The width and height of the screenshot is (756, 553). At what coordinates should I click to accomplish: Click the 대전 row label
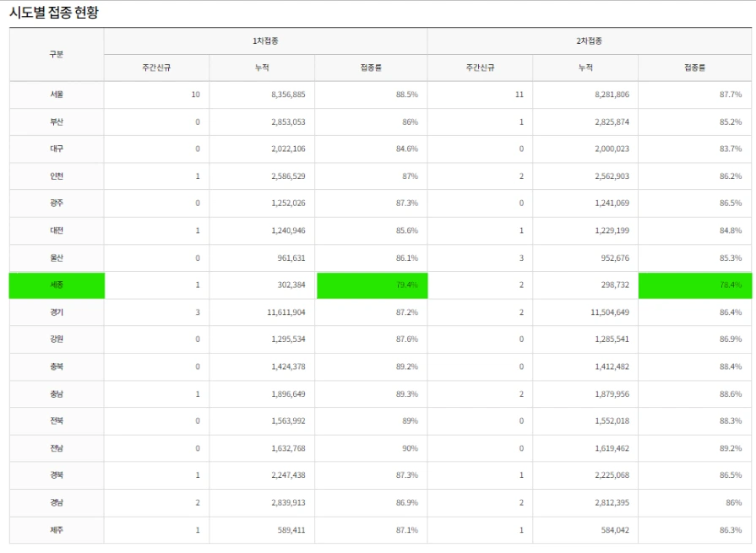[57, 230]
